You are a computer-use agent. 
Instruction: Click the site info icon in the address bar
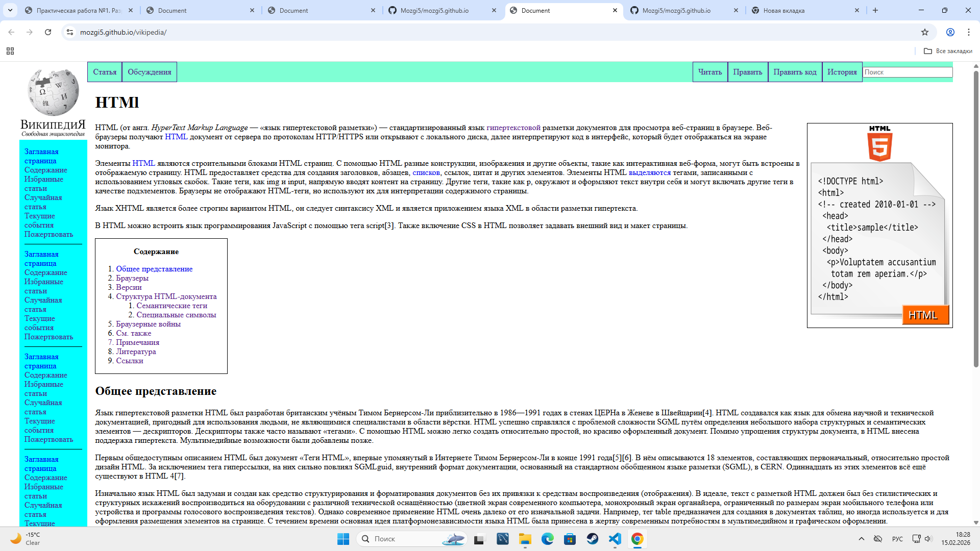70,32
